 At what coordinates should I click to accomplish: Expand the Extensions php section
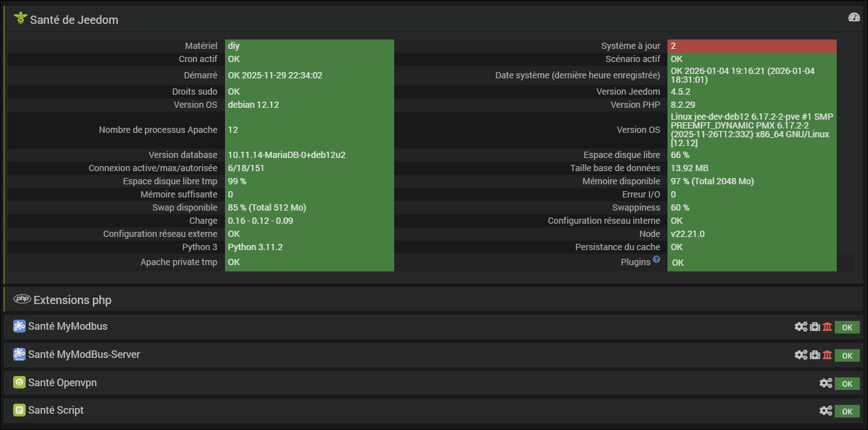(x=72, y=300)
